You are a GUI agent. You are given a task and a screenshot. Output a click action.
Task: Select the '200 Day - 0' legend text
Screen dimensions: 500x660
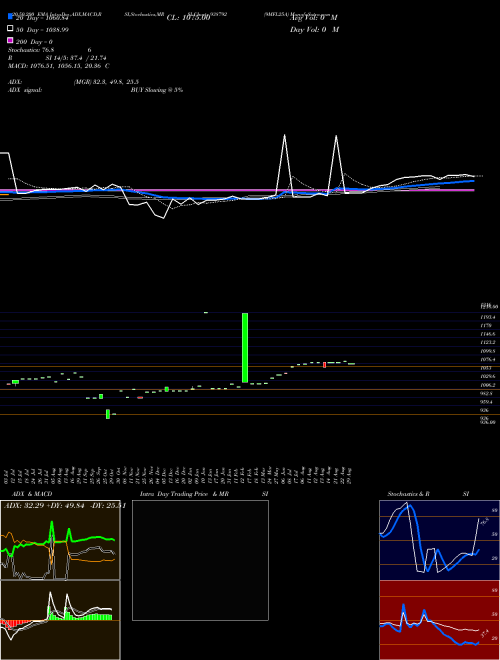click(34, 42)
